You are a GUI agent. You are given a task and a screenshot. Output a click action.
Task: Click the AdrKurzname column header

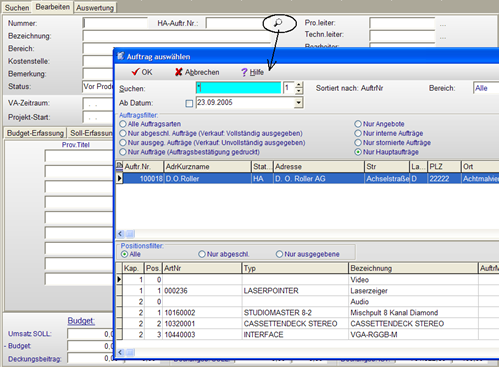[207, 166]
